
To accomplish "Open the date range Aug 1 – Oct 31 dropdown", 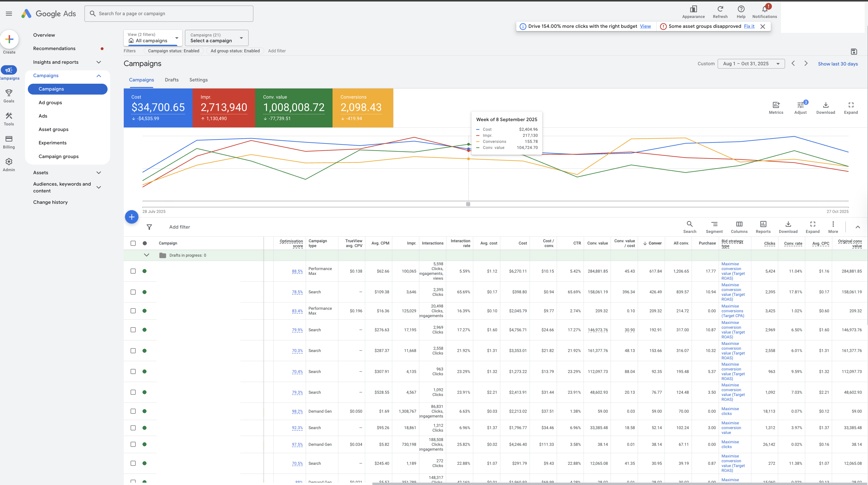I will (751, 64).
